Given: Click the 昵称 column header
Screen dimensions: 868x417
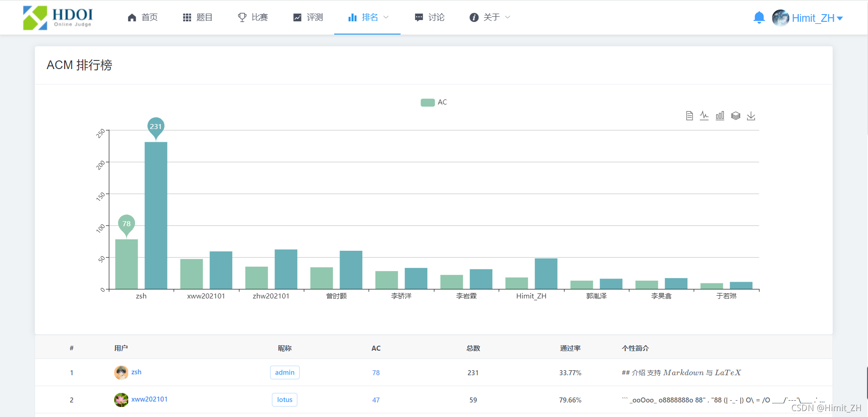Looking at the screenshot, I should (x=285, y=348).
